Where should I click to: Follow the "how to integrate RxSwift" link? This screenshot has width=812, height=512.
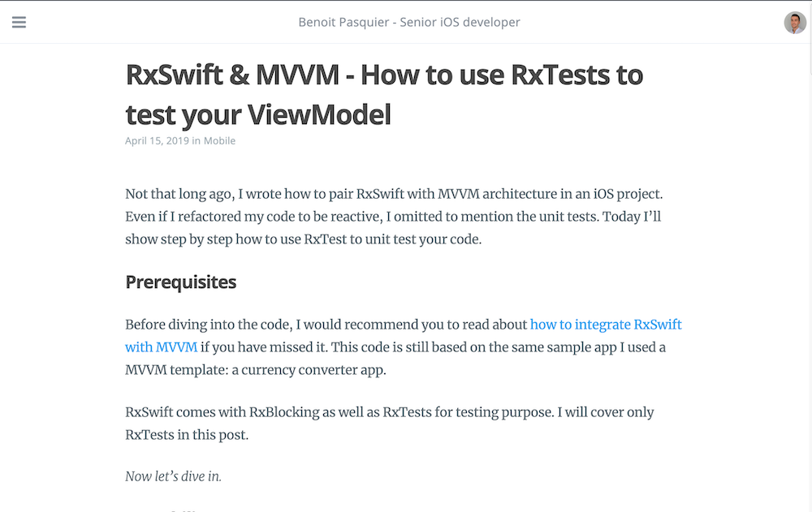(606, 325)
